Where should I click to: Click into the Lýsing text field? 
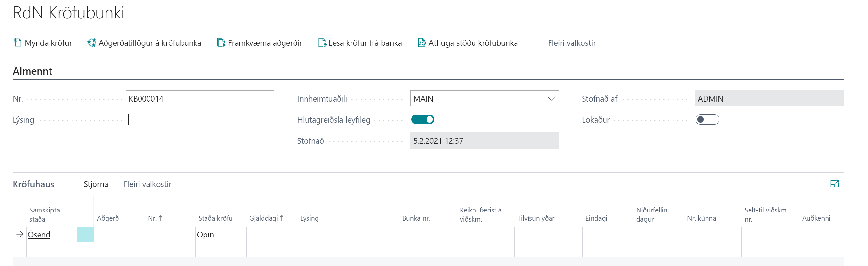[200, 119]
